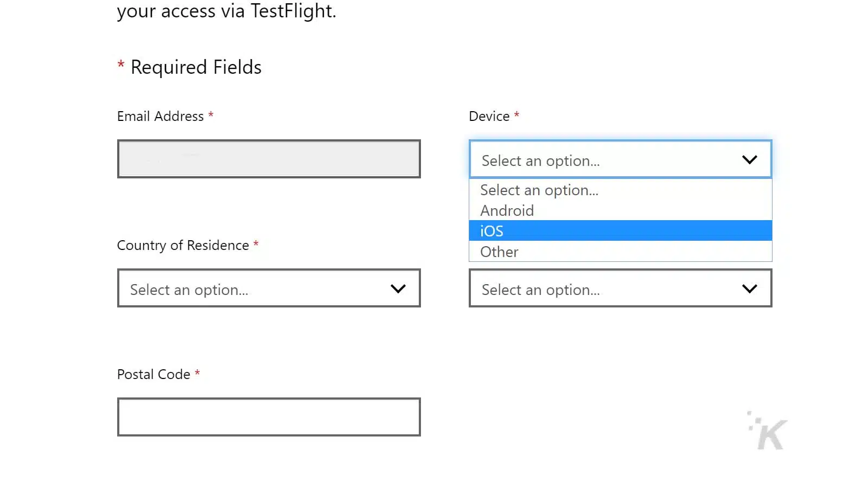This screenshot has width=868, height=488.
Task: Click the Email Address input field
Action: [269, 159]
